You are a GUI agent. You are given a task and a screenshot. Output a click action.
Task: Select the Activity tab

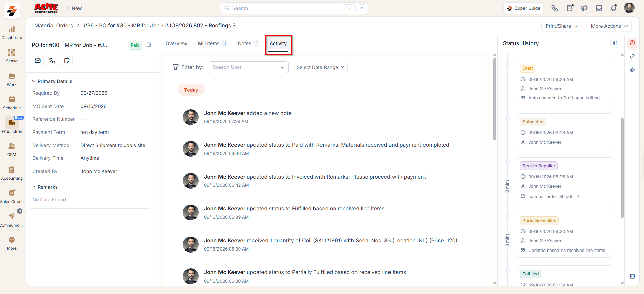(x=278, y=44)
